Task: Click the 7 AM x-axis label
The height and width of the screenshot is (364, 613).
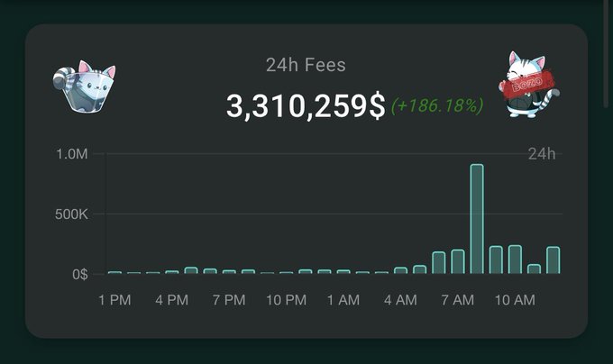Action: click(x=458, y=300)
